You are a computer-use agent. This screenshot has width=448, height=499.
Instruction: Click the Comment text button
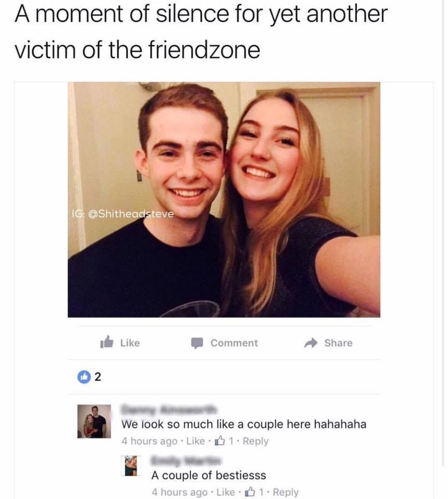[x=234, y=343]
